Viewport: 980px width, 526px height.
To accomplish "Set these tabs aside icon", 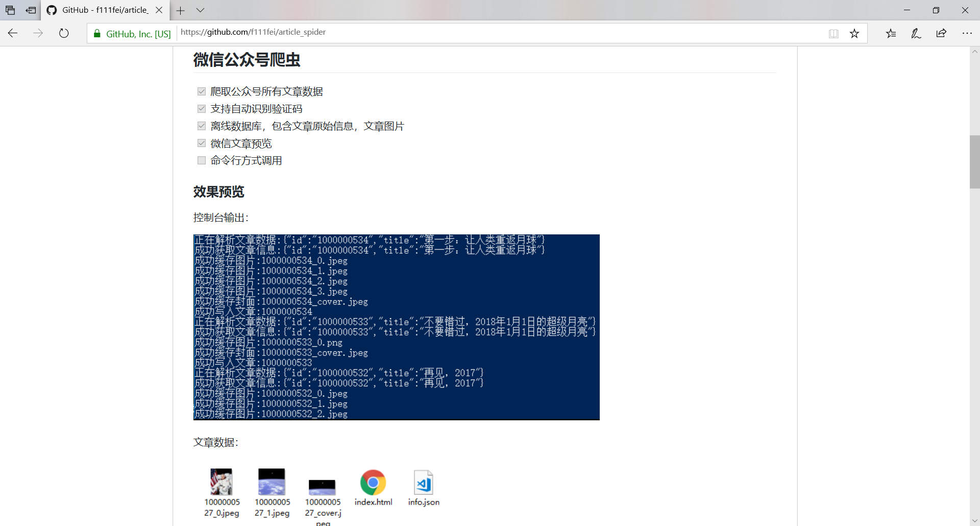I will (31, 10).
